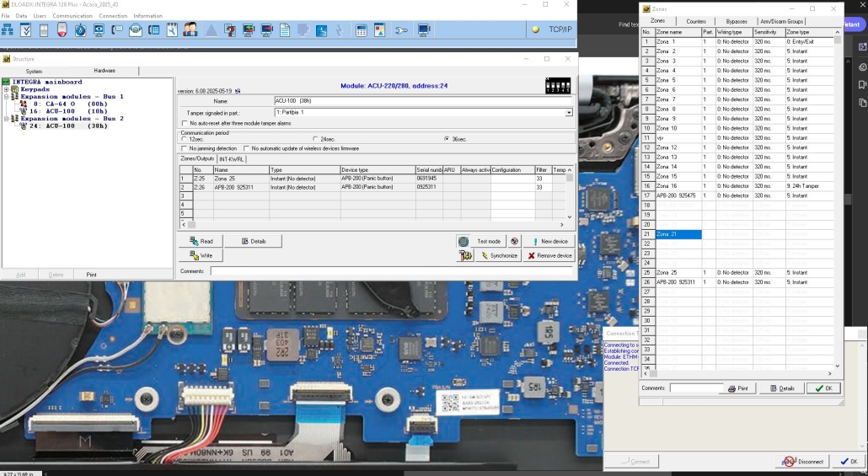The width and height of the screenshot is (868, 476).
Task: Click the Synchronize button
Action: tap(498, 255)
